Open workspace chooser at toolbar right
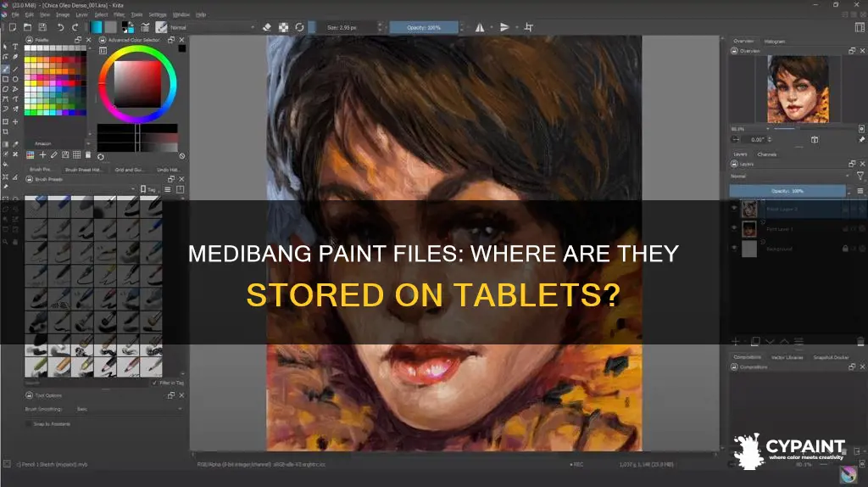The height and width of the screenshot is (487, 868). (x=860, y=27)
